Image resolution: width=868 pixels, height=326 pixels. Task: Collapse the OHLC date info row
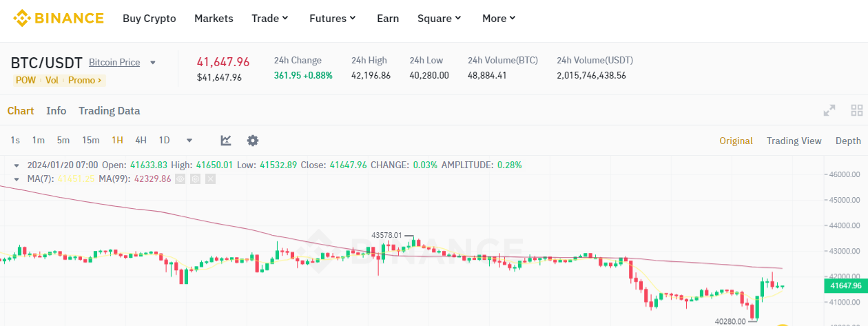[17, 165]
